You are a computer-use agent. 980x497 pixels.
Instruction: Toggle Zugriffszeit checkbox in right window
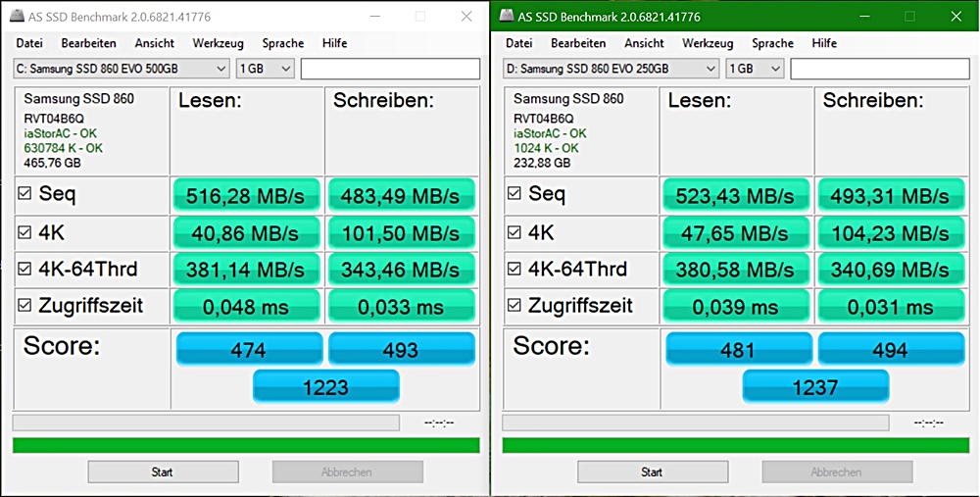[514, 305]
